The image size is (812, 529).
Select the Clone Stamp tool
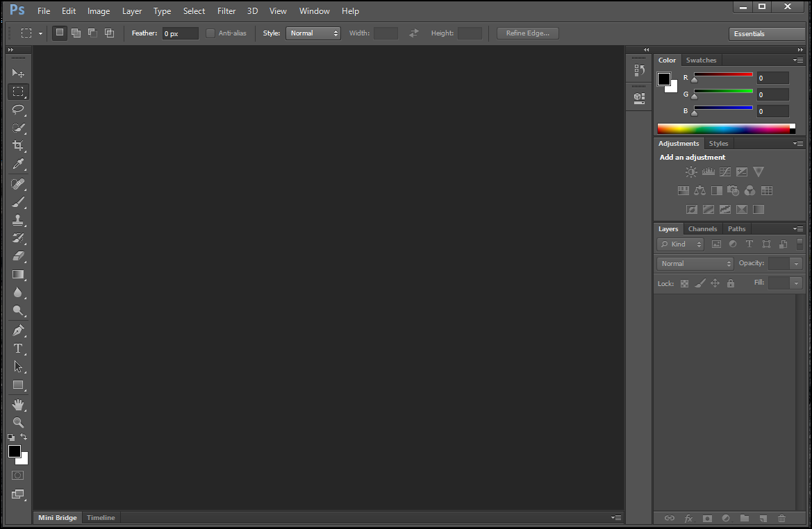[18, 220]
